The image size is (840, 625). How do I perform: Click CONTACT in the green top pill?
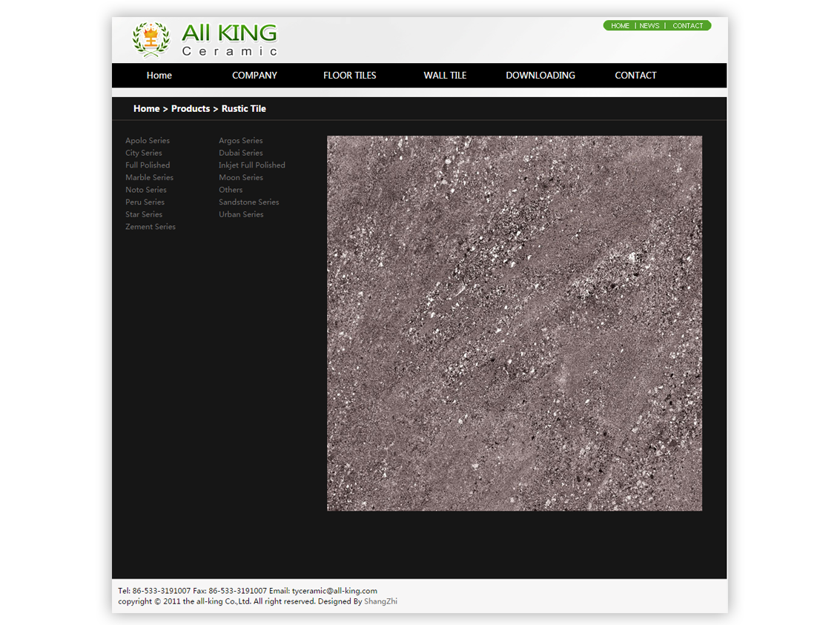688,26
